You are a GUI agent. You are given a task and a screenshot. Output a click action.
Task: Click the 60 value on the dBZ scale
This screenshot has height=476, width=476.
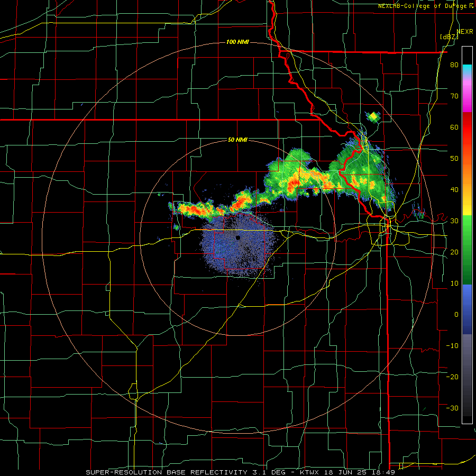coord(454,127)
